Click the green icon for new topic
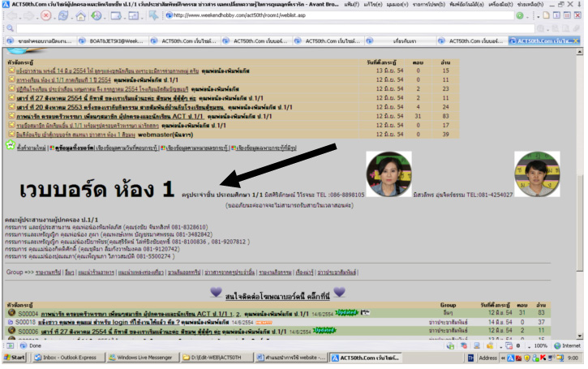 coord(10,148)
